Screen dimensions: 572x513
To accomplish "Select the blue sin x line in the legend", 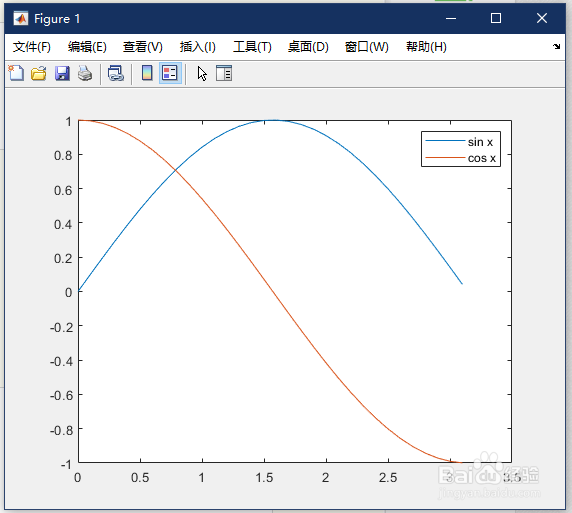I will (445, 141).
